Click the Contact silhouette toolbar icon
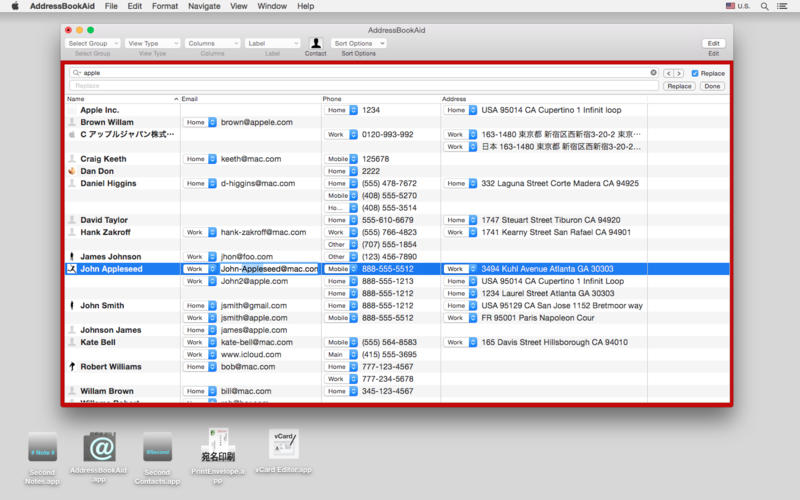This screenshot has height=500, width=800. click(316, 43)
